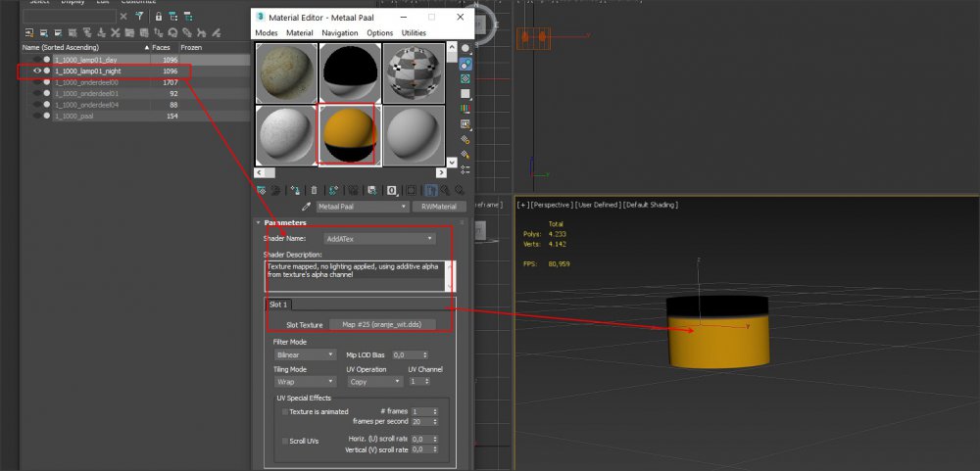Clear the Scene Explorer search with X icon
Image resolution: width=980 pixels, height=471 pixels.
point(122,17)
